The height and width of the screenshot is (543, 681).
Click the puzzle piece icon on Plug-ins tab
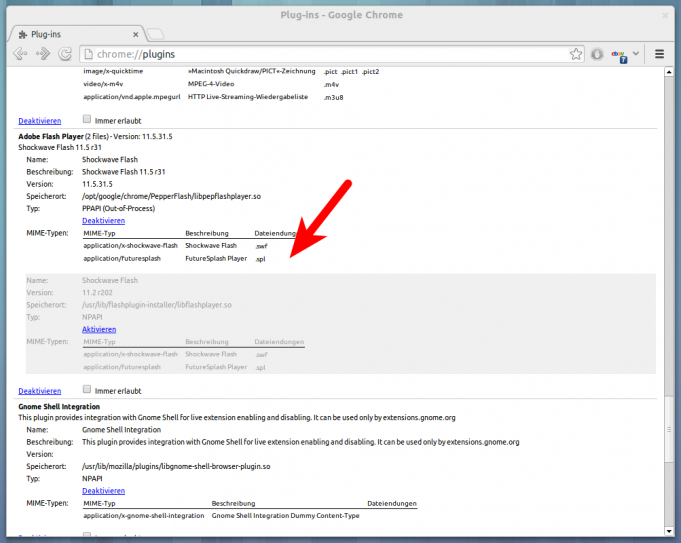point(23,34)
